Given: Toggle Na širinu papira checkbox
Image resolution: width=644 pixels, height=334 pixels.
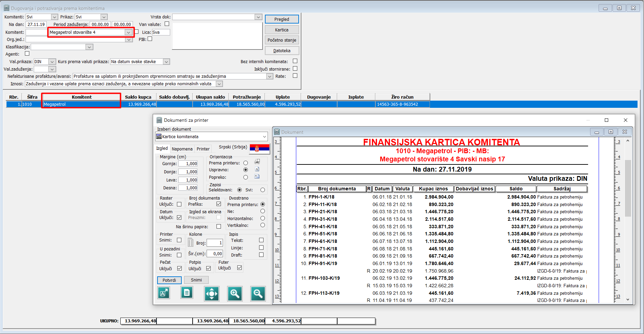Looking at the screenshot, I should tap(219, 227).
